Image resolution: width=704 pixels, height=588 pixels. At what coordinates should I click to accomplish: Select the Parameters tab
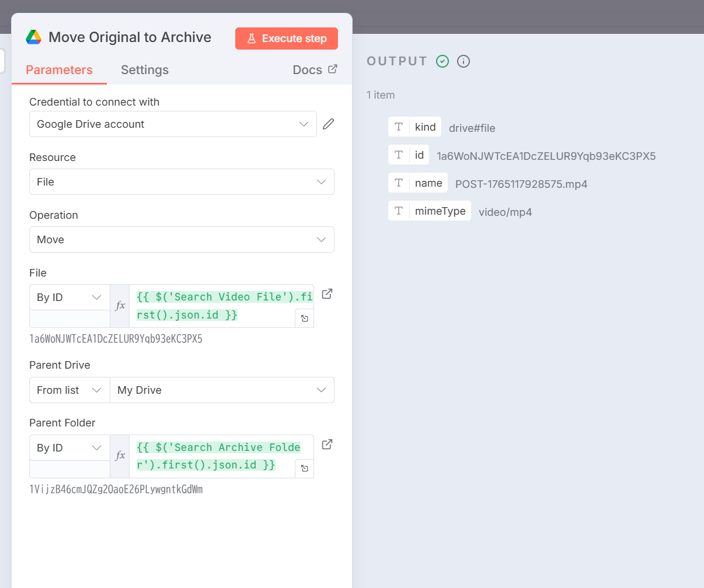coord(59,70)
